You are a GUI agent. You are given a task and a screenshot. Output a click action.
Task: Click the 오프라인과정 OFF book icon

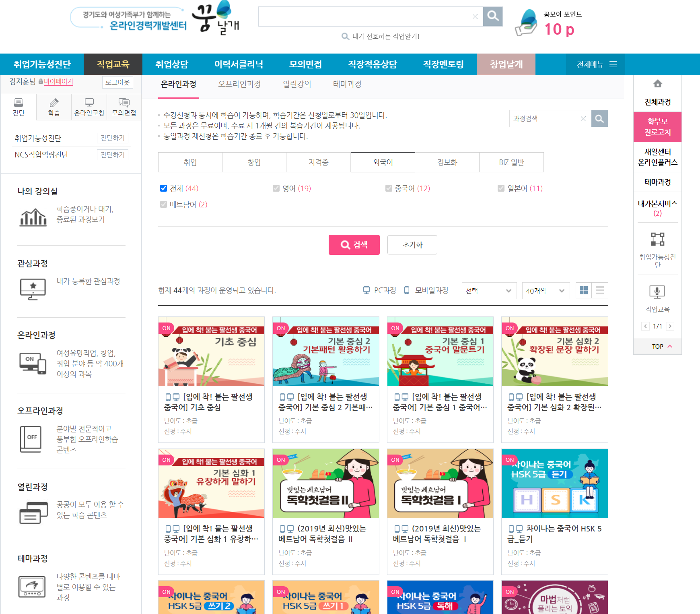click(31, 439)
